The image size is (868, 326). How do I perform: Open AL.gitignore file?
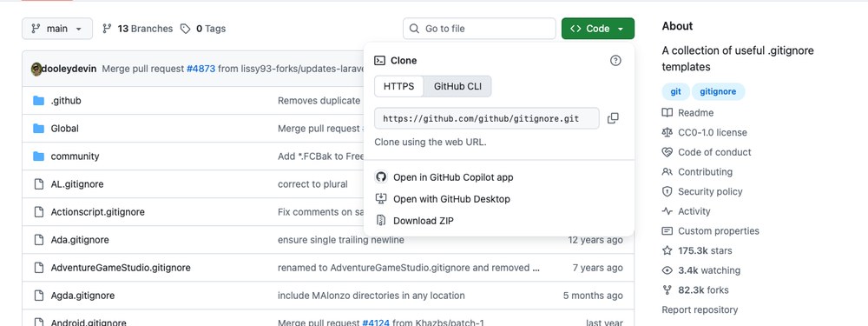coord(77,184)
